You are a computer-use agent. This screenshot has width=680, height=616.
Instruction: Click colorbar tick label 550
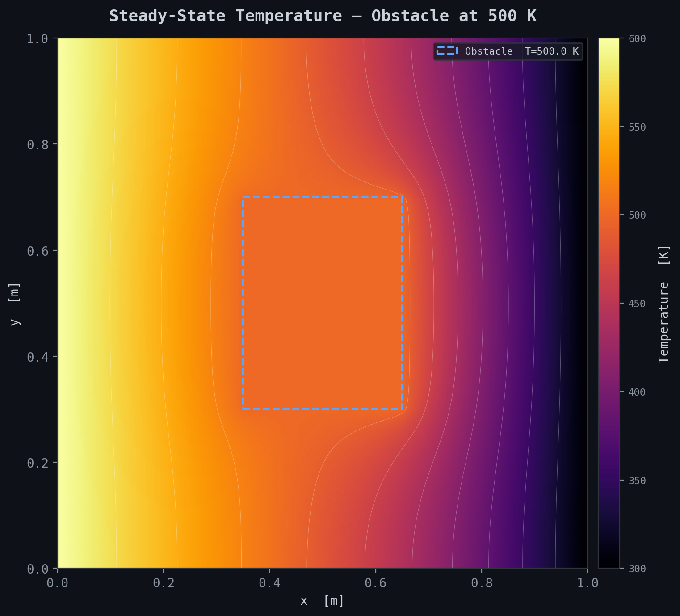(637, 127)
